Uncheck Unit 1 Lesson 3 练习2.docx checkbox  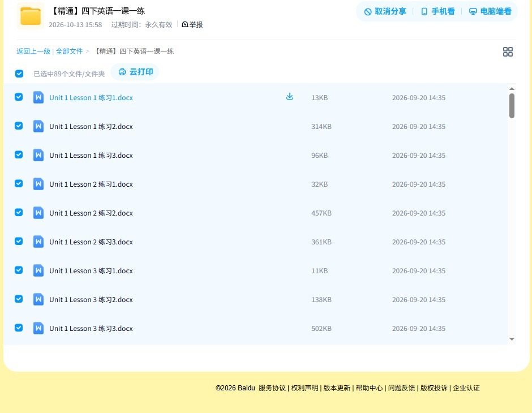(19, 299)
